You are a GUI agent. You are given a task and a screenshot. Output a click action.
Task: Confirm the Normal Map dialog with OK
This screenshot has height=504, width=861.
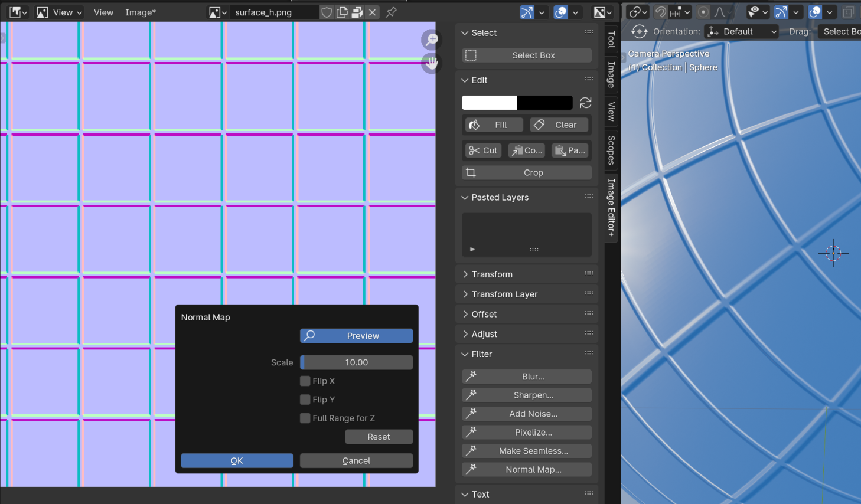point(237,461)
